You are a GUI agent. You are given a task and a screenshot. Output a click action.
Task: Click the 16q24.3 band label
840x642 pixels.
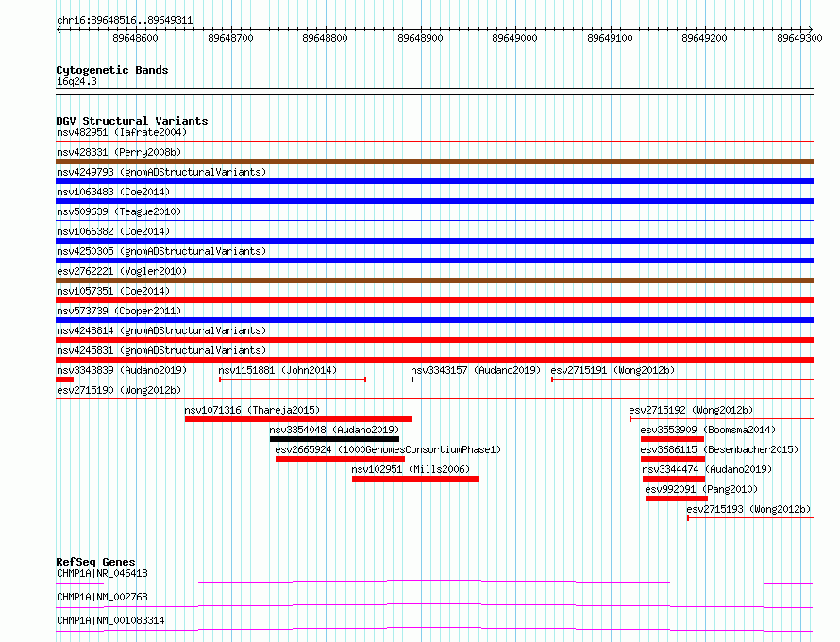click(x=76, y=81)
